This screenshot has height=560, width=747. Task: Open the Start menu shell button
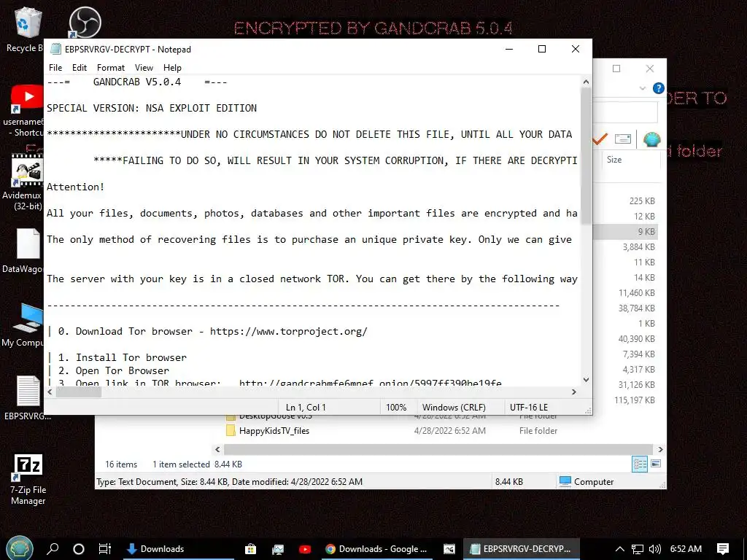pos(19,548)
